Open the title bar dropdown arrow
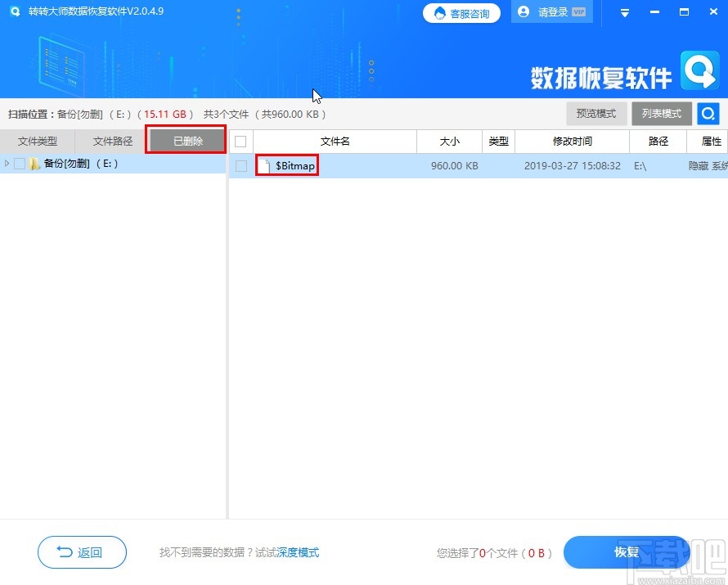The height and width of the screenshot is (585, 728). [x=624, y=12]
